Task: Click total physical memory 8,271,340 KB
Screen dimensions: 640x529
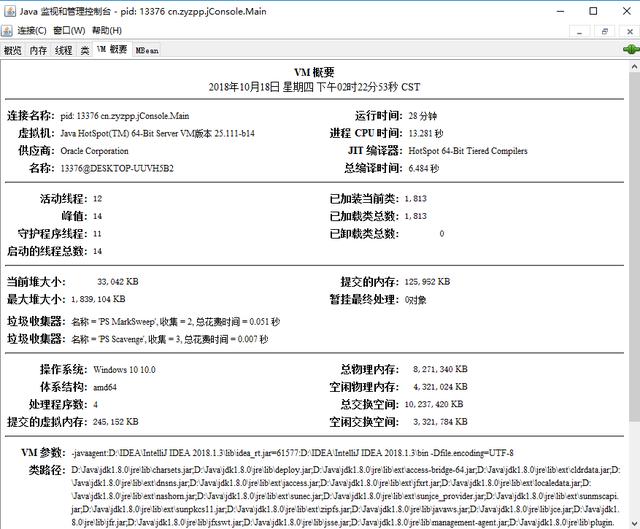Action: click(440, 369)
